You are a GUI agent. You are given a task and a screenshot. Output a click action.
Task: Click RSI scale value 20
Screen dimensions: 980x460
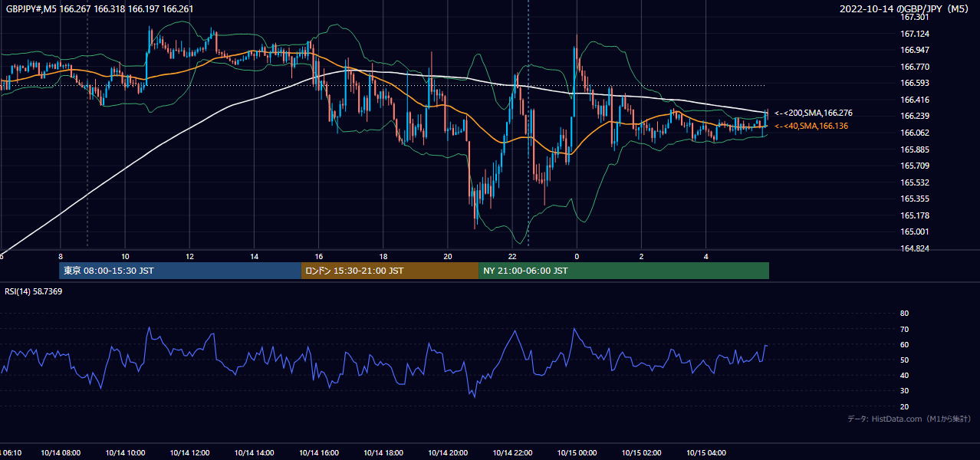click(904, 406)
